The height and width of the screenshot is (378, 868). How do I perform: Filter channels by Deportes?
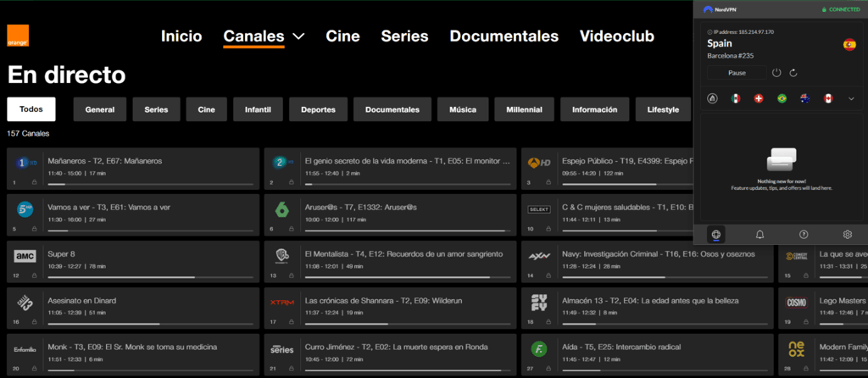[319, 109]
